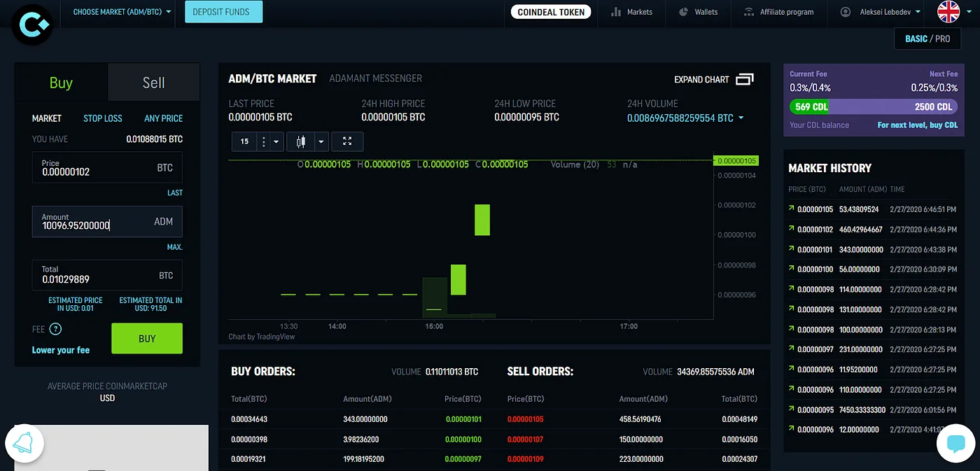Click the green arrow icon on the 53.43809524 trade

(792, 209)
